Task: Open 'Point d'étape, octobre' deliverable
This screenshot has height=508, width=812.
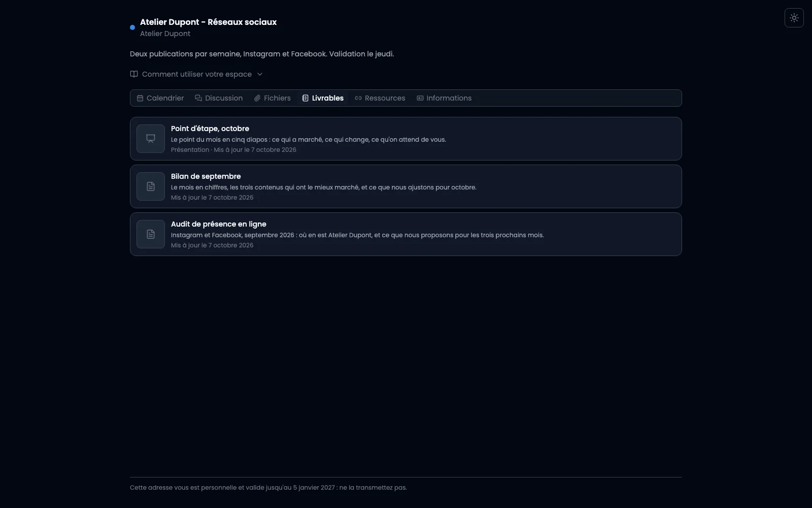Action: click(405, 139)
